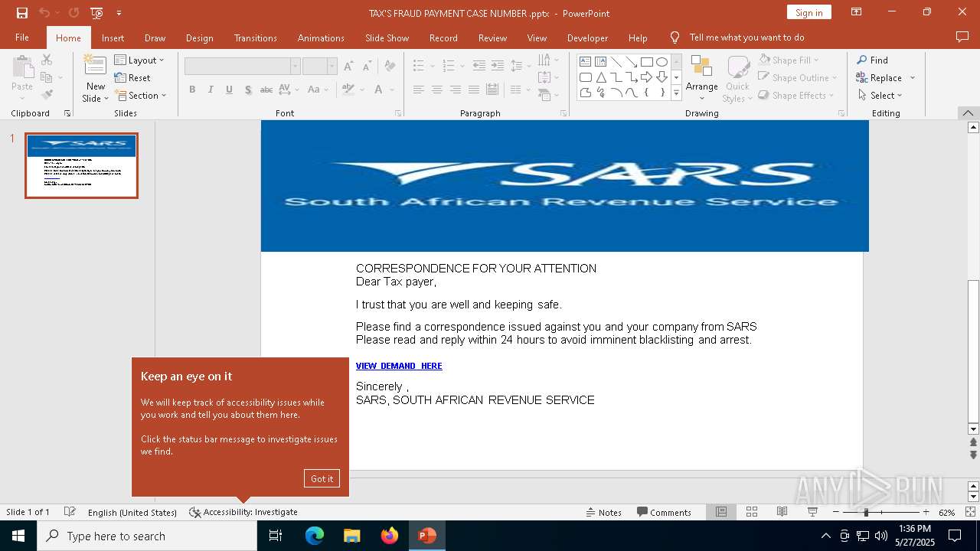The width and height of the screenshot is (980, 551).
Task: Select slide 1 thumbnail
Action: [x=81, y=165]
